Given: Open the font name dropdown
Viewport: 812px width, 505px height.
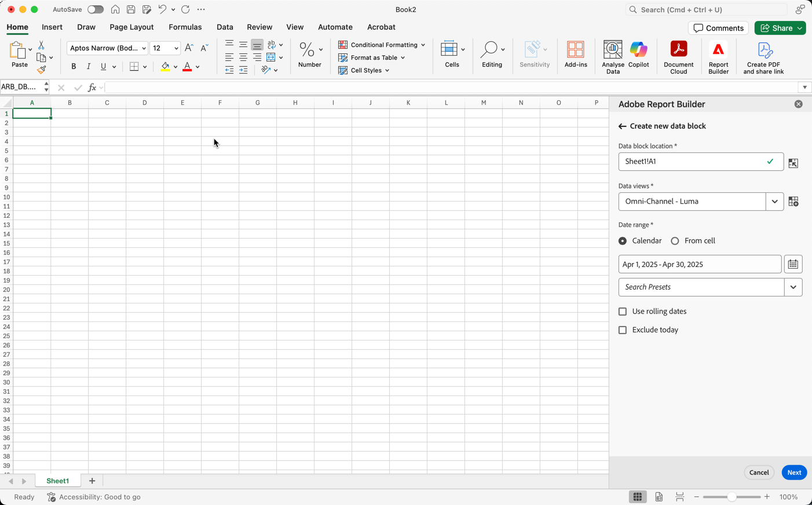Looking at the screenshot, I should click(x=144, y=49).
